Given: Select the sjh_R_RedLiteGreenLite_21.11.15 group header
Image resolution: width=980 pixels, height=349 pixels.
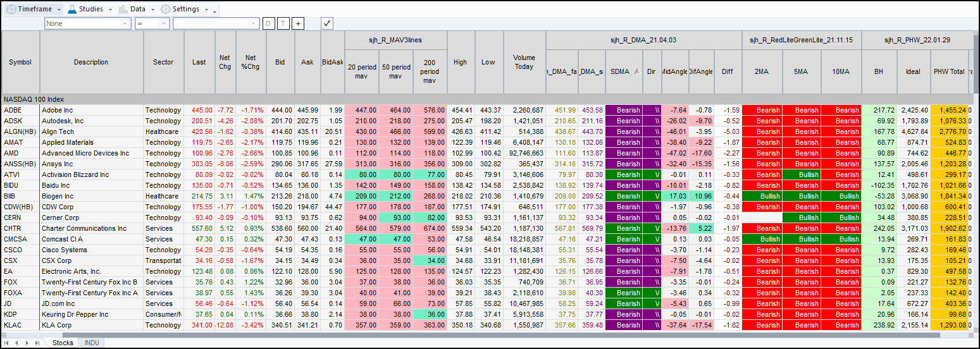Looking at the screenshot, I should click(x=802, y=40).
